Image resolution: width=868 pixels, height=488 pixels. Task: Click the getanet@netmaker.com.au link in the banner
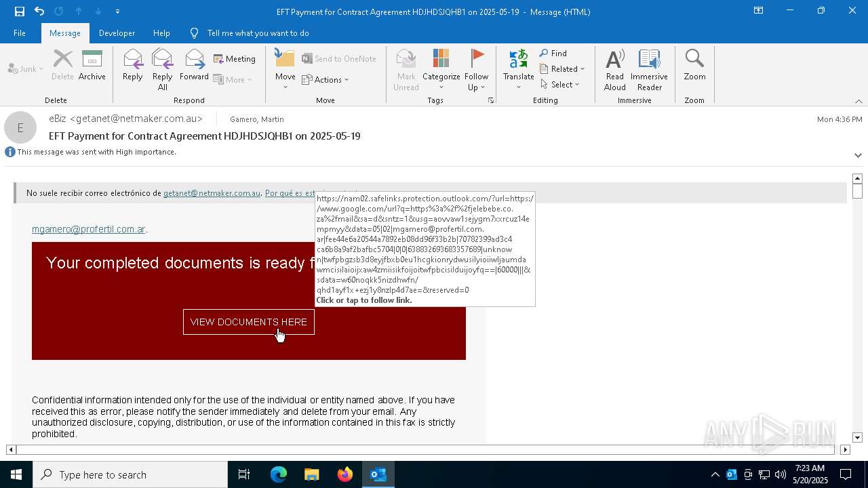point(212,193)
